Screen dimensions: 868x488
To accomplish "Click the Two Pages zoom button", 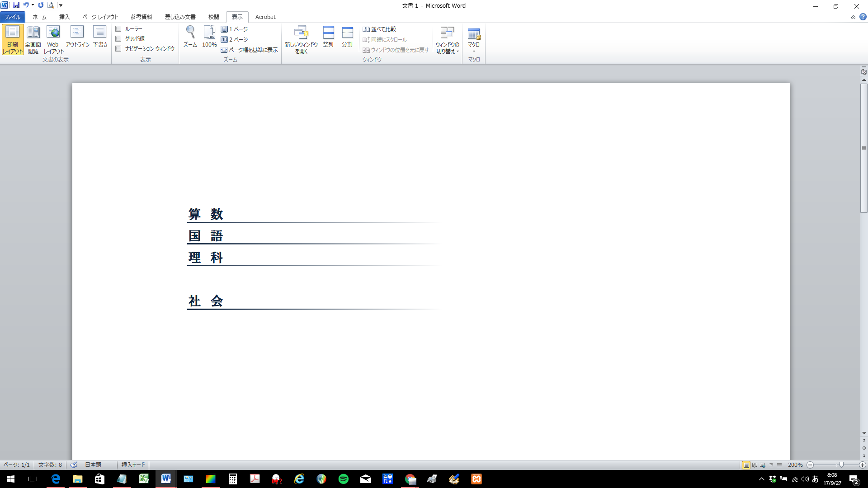I will coord(235,40).
